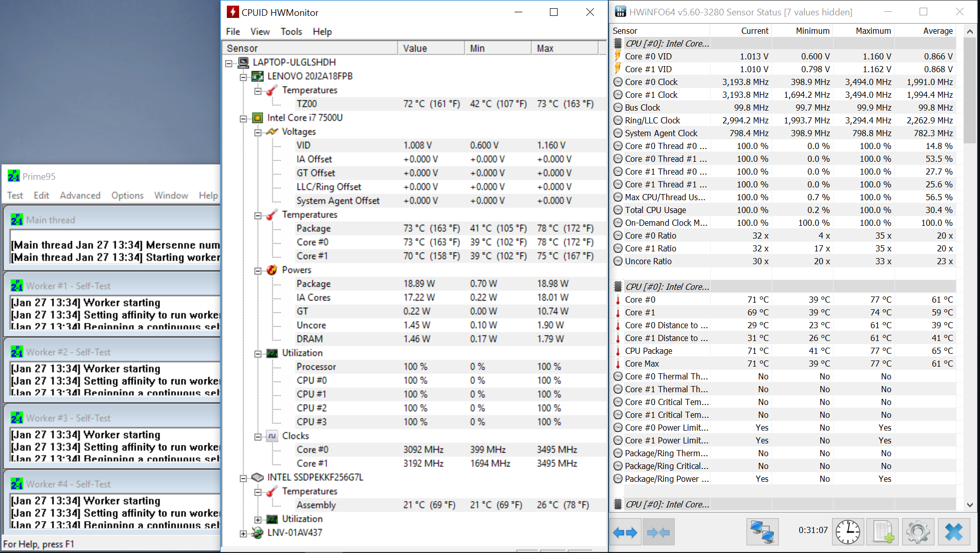
Task: Click the Worker #1 Self-Test window icon
Action: click(17, 286)
